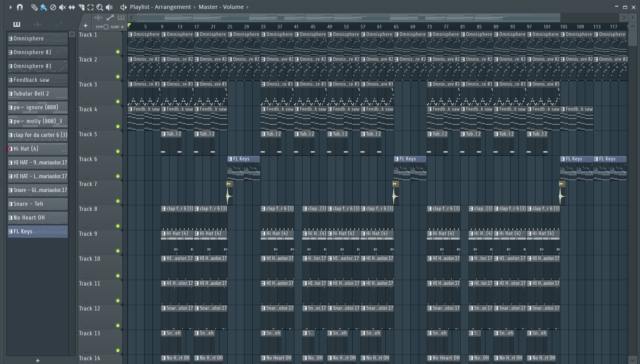Add new pattern with bottom plus button
640x364 pixels.
tap(38, 360)
